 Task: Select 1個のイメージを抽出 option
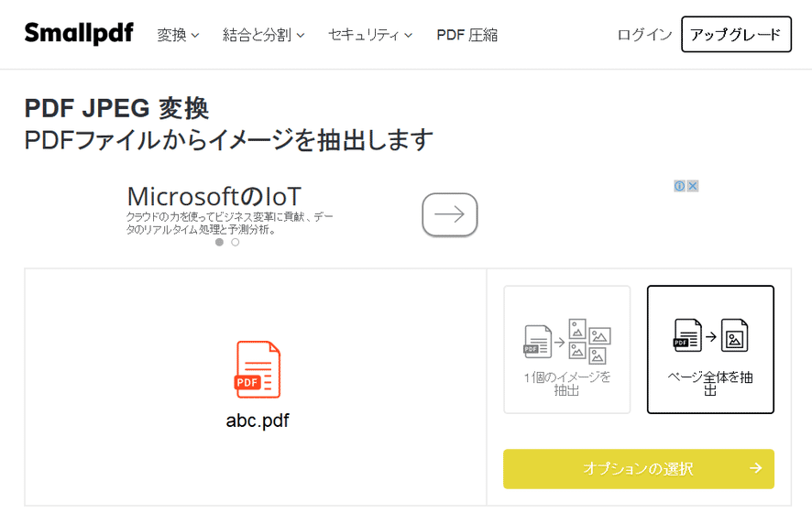point(567,350)
